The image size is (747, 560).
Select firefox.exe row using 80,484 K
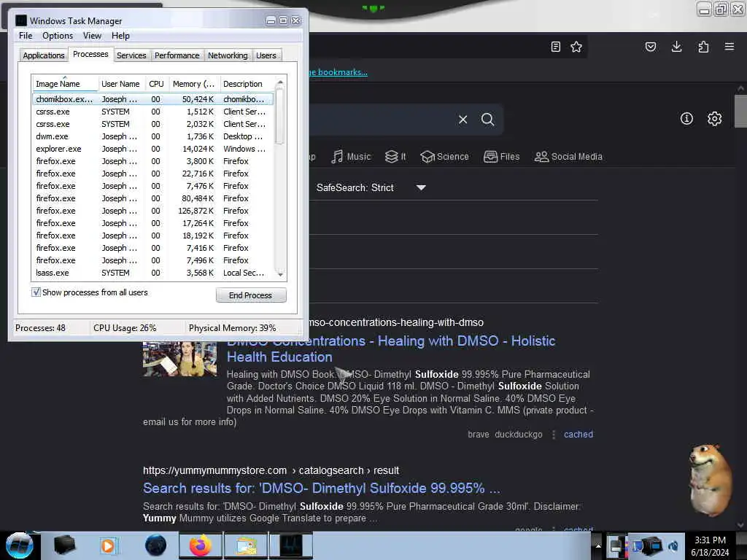[152, 198]
